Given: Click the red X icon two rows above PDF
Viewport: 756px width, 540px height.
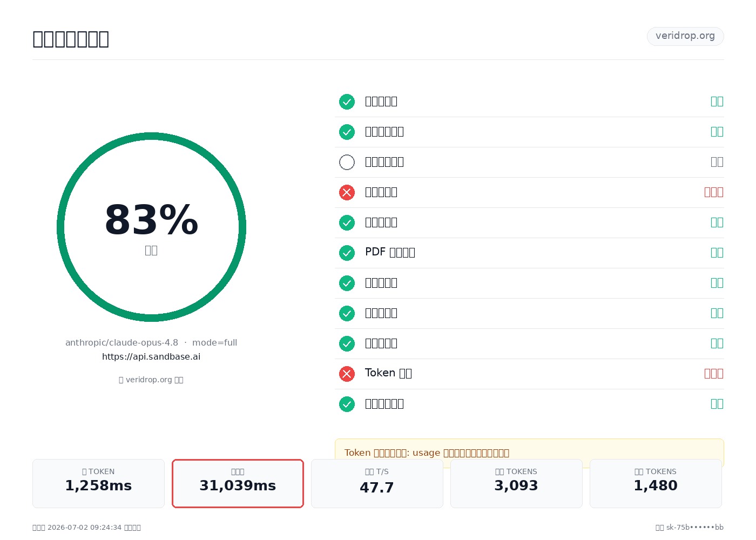Looking at the screenshot, I should (x=347, y=192).
